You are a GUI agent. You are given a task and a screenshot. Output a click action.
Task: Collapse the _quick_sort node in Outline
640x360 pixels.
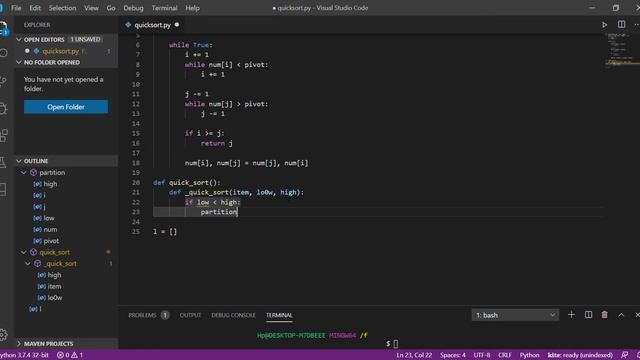point(28,264)
